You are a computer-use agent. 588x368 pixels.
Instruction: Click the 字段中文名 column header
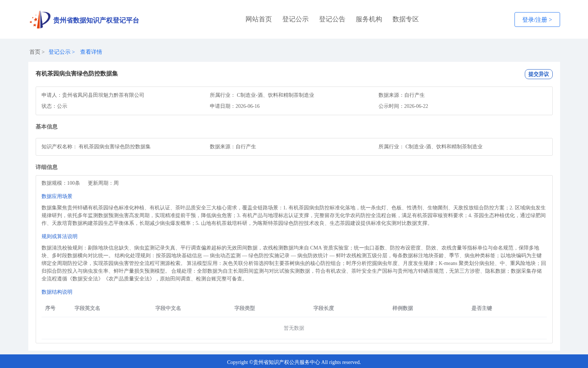click(x=168, y=308)
